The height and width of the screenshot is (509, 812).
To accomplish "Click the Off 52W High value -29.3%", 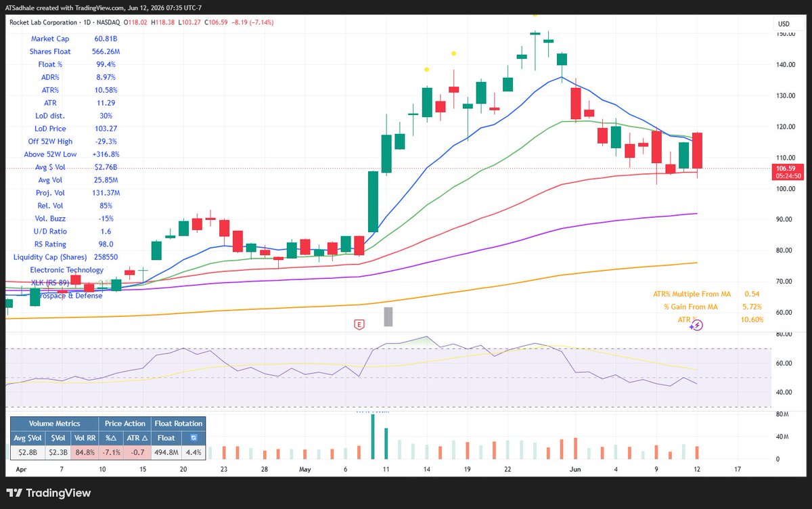I will pos(105,141).
